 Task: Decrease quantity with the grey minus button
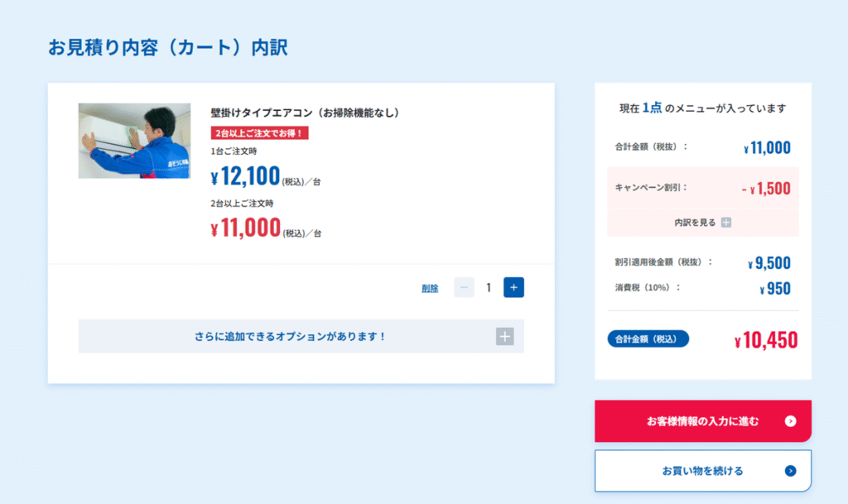point(464,287)
